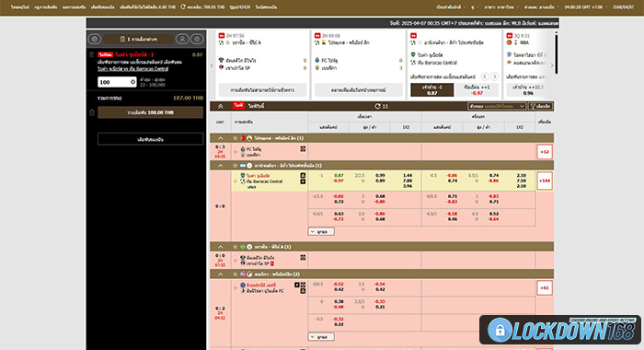Click the back arrow icon atop the bet slip

pos(95,39)
